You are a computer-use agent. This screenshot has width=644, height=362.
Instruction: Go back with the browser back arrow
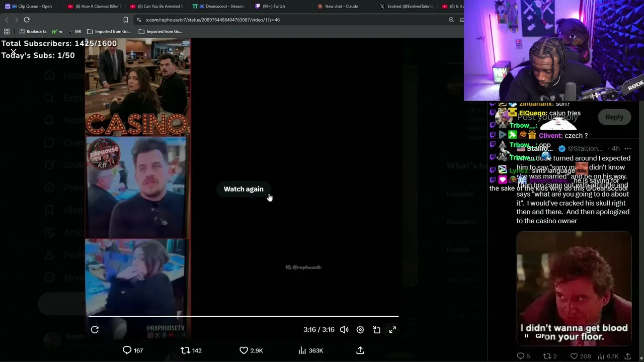tap(7, 20)
